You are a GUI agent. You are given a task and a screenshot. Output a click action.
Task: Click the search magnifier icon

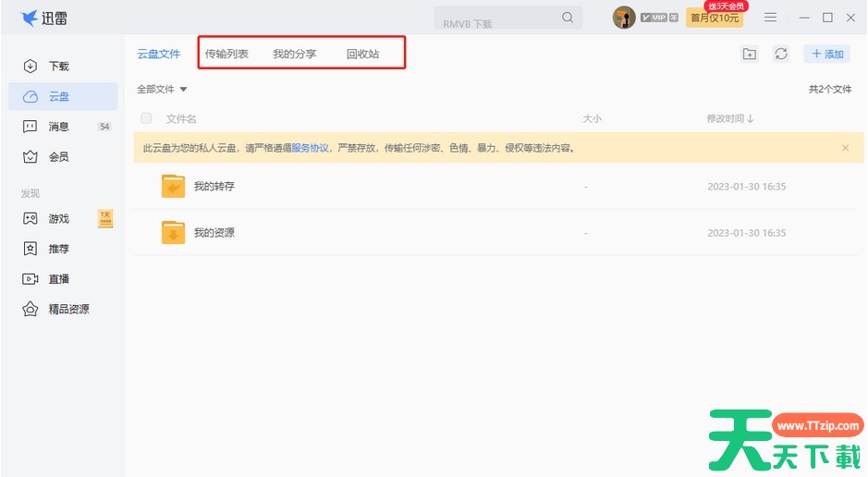point(568,18)
